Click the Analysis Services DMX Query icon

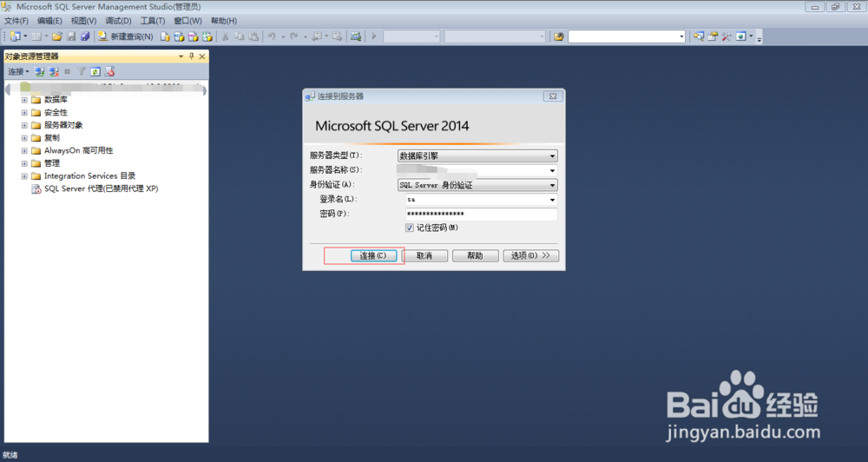coord(193,36)
